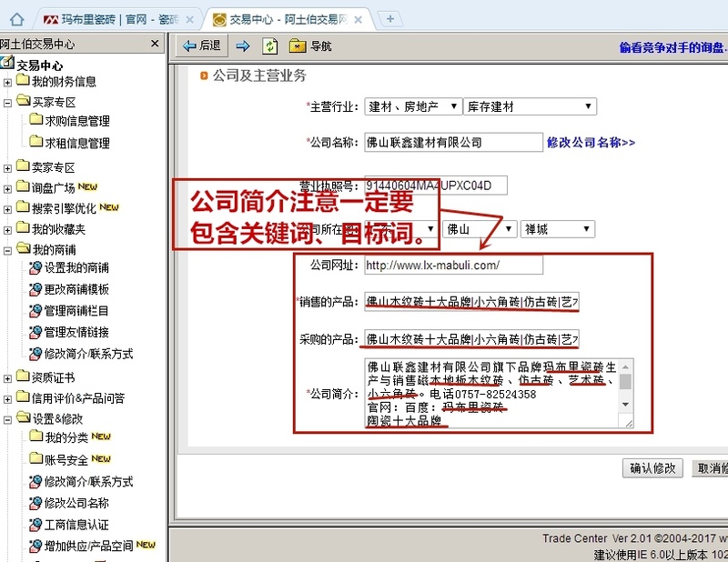Click the 我的财务信息 folder icon

(x=23, y=79)
